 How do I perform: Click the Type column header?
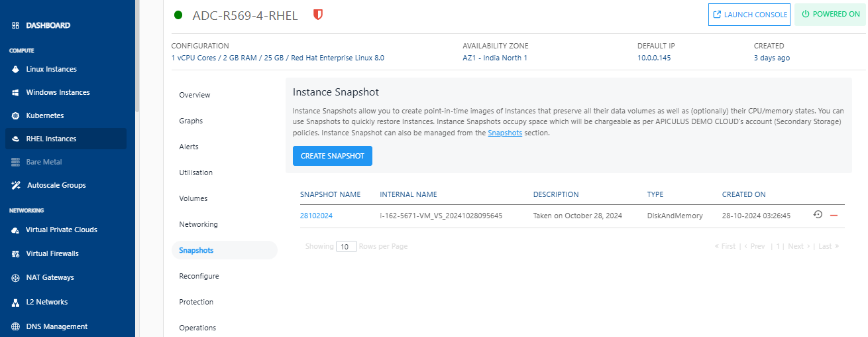click(x=655, y=194)
